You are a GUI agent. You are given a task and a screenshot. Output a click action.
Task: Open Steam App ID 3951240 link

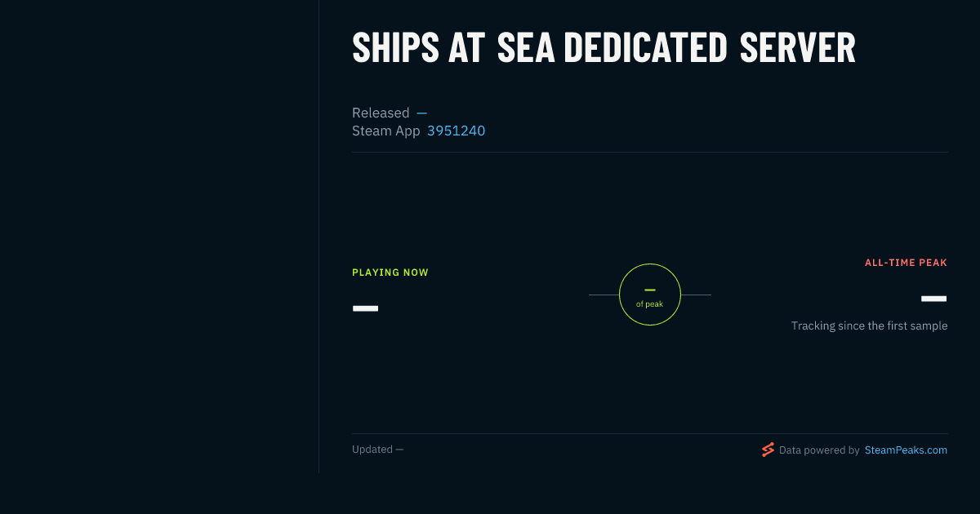click(456, 131)
